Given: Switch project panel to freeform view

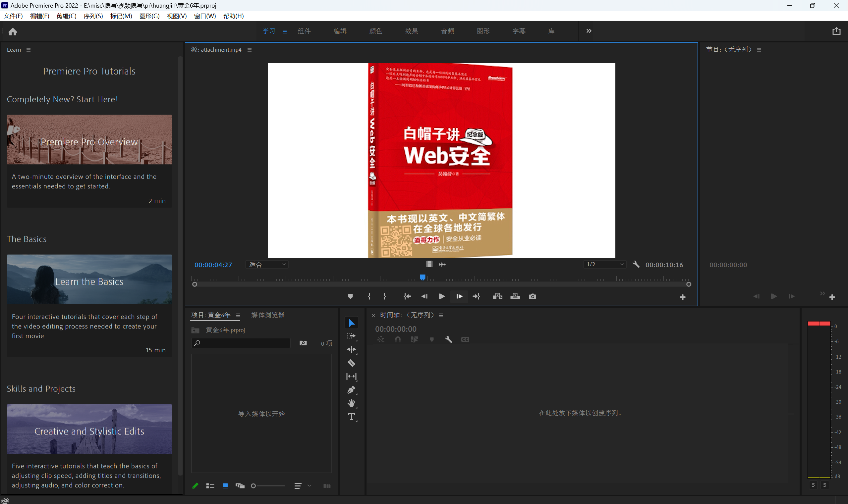Looking at the screenshot, I should pyautogui.click(x=240, y=486).
